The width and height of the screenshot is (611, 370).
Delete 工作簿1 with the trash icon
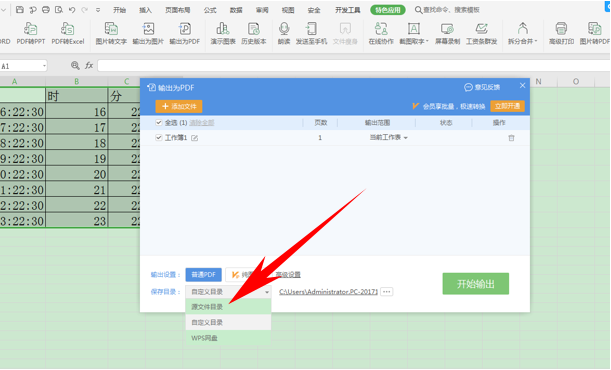coord(511,138)
